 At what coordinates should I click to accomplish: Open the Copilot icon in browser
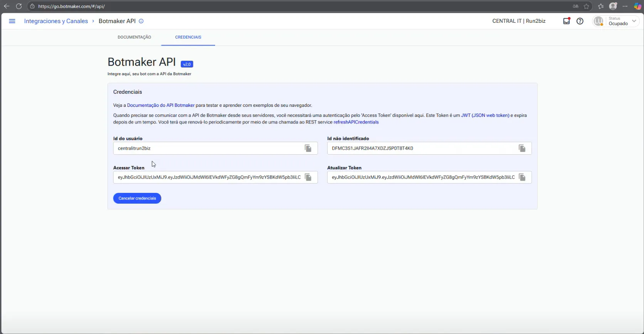(637, 6)
